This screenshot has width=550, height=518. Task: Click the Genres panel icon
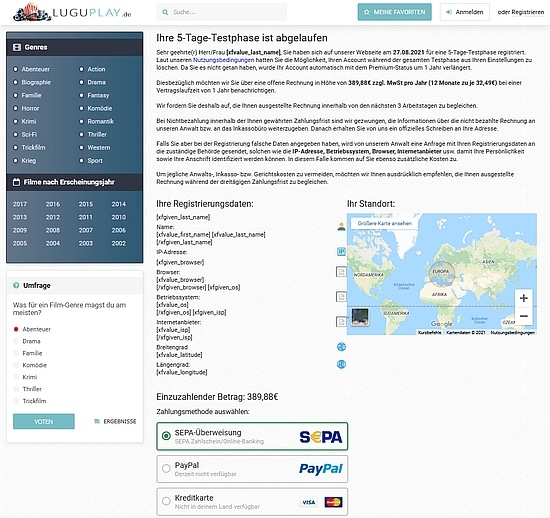[16, 47]
